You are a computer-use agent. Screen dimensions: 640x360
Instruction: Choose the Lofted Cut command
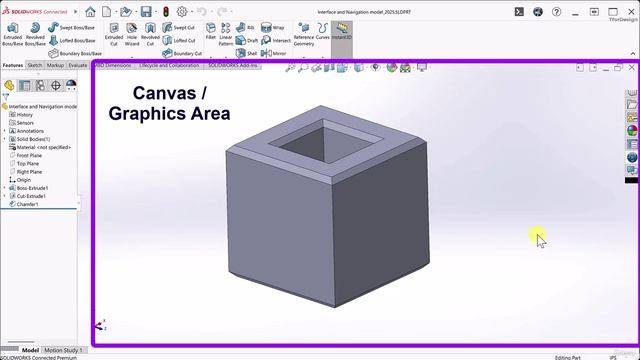(x=179, y=40)
